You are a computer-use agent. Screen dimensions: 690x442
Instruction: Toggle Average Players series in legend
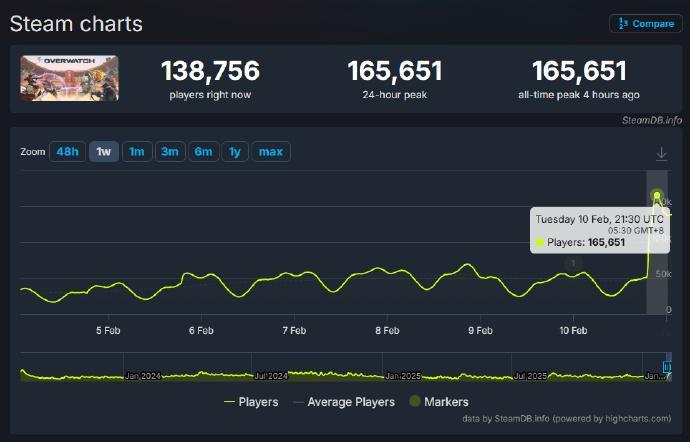[x=344, y=401]
